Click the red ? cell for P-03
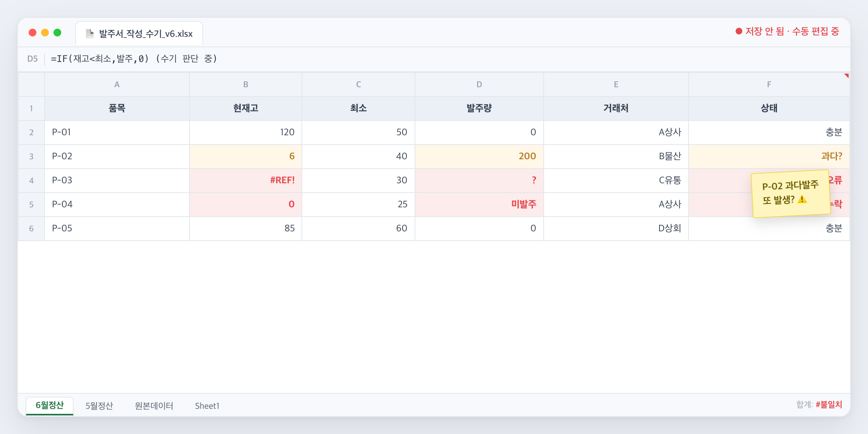The width and height of the screenshot is (868, 434). point(479,181)
